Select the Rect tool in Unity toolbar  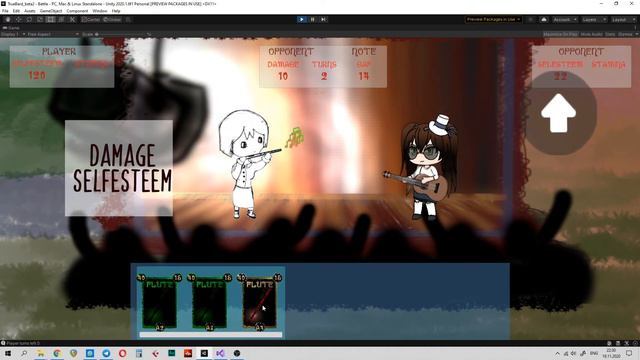(x=50, y=19)
